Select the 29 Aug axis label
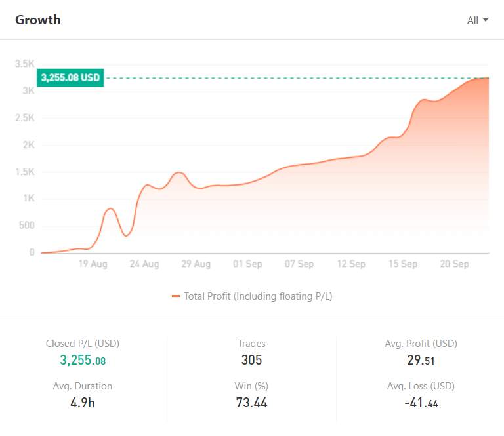504x436 pixels. [x=196, y=264]
